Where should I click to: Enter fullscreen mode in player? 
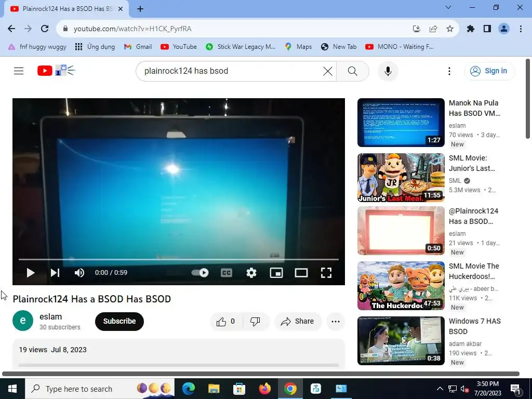326,273
